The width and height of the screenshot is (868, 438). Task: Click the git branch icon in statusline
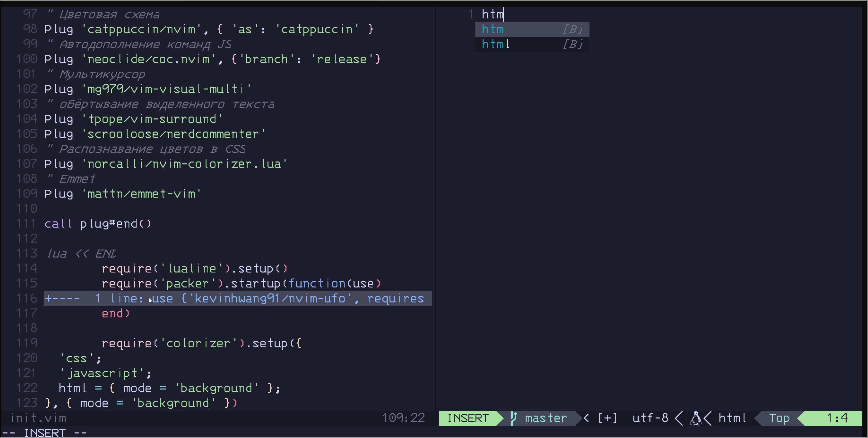[513, 418]
